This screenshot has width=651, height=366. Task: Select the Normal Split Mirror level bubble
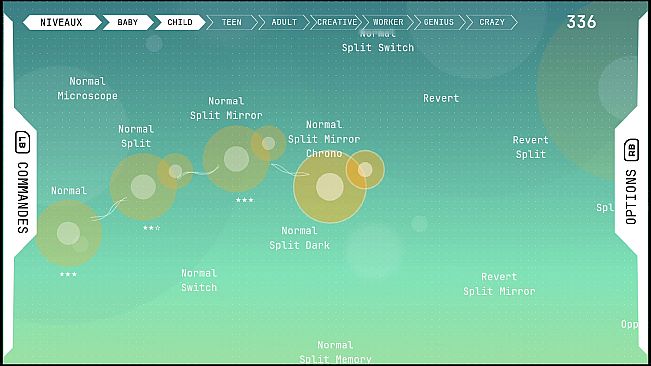coord(236,159)
